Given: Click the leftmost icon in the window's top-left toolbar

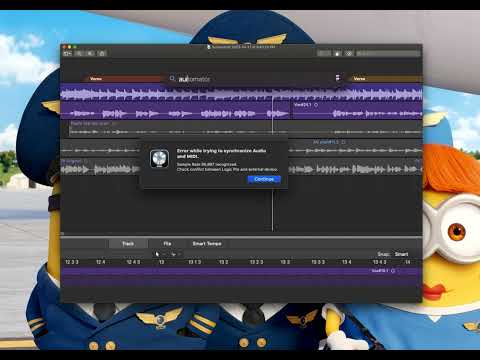Looking at the screenshot, I should pos(68,53).
